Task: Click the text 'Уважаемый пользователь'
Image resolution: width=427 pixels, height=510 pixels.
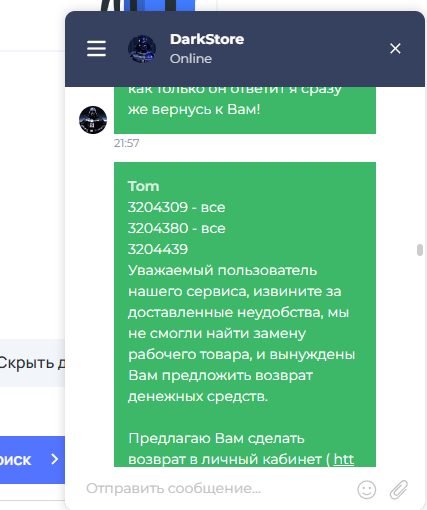Action: (222, 270)
